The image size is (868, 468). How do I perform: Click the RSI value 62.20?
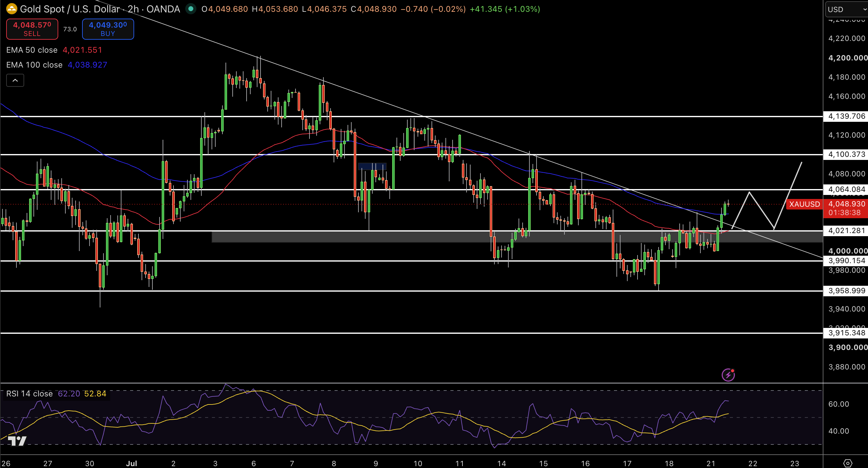69,394
